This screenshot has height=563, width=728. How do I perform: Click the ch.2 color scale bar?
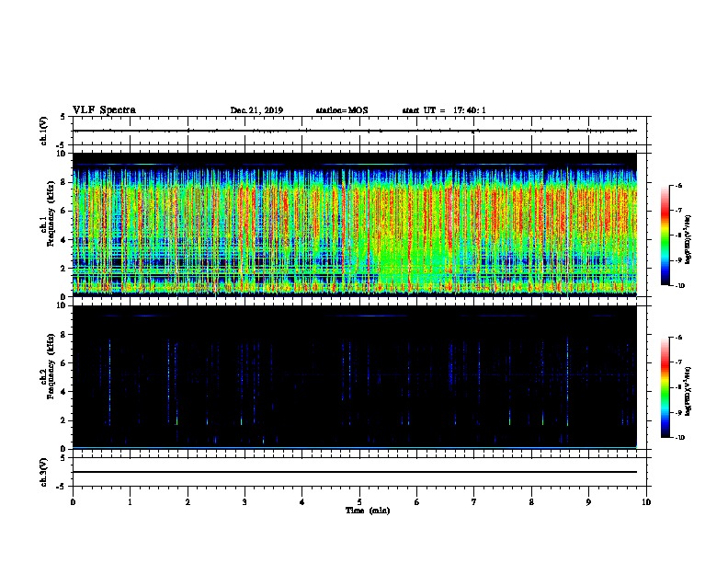click(665, 387)
